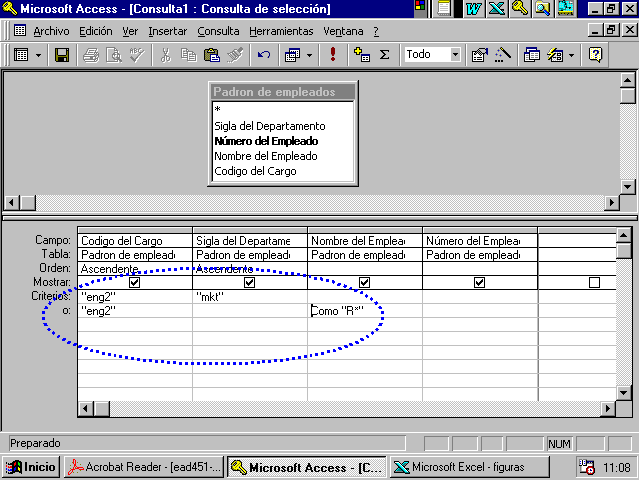Click the design grid scroll right arrow
The width and height of the screenshot is (639, 480).
coord(608,409)
